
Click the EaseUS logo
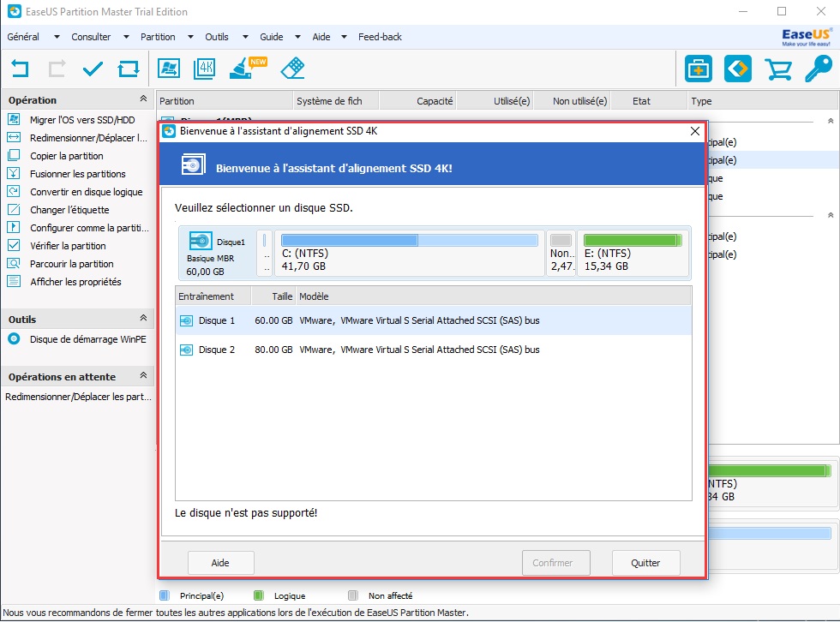(x=806, y=37)
